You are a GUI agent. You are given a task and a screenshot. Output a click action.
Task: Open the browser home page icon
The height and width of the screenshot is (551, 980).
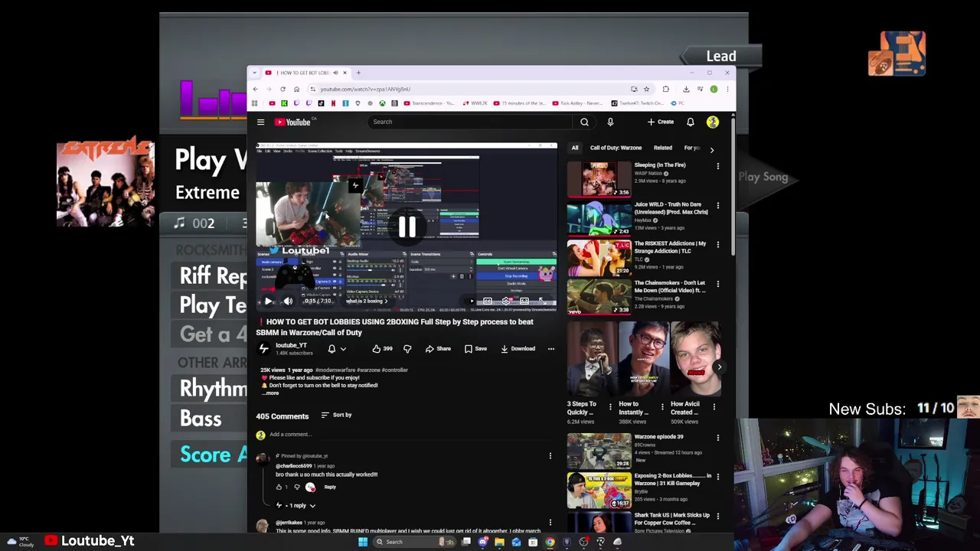296,90
